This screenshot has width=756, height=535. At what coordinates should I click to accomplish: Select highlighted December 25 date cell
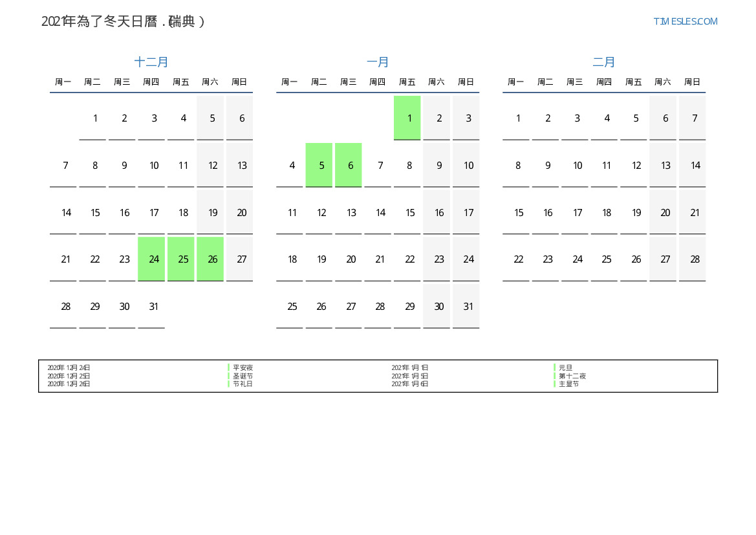(x=183, y=259)
